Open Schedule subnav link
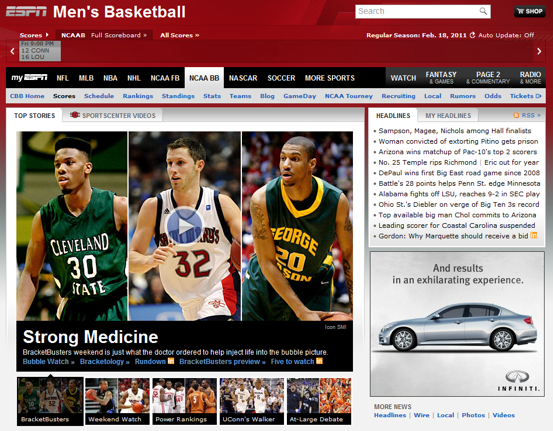The height and width of the screenshot is (431, 553). point(99,96)
